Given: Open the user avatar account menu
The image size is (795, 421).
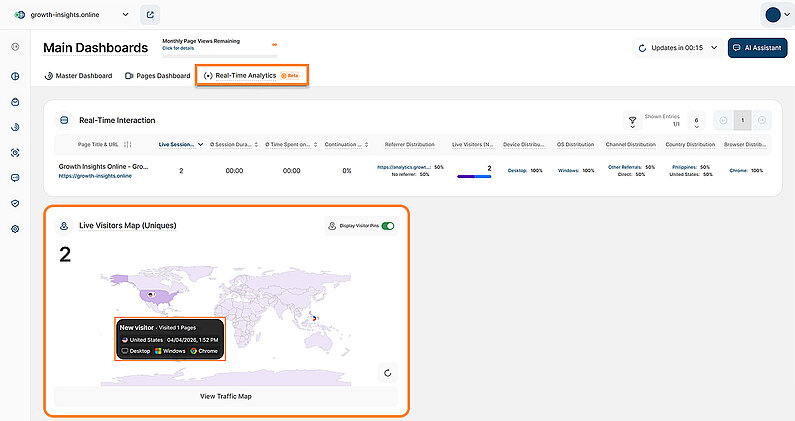Looking at the screenshot, I should click(x=776, y=15).
